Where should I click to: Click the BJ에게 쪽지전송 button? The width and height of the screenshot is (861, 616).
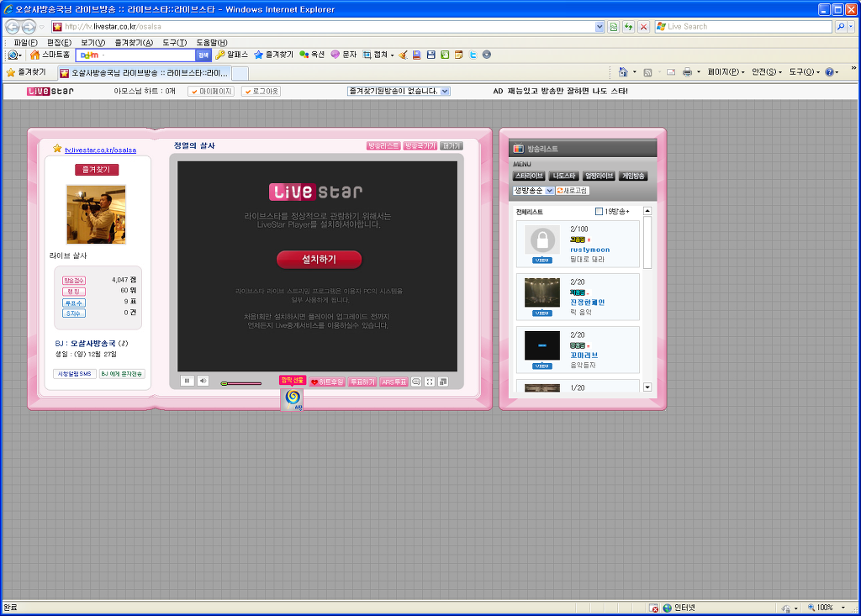coord(122,374)
